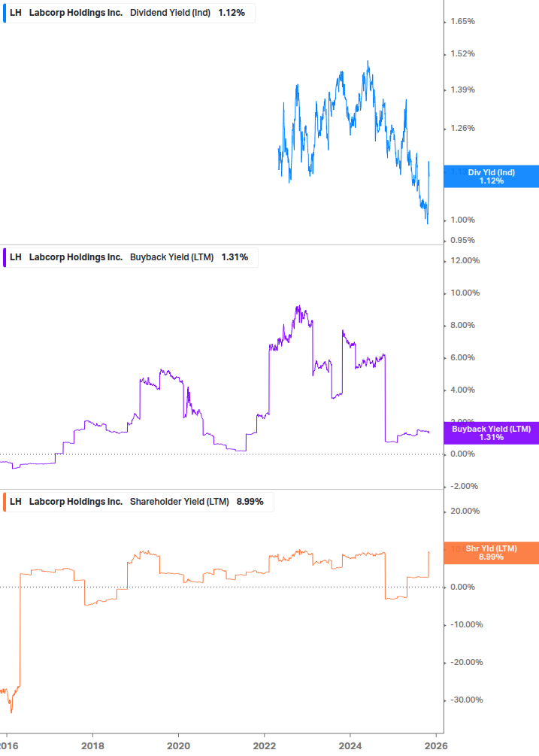
Task: Click the 1.12% value in dividend legend
Action: pyautogui.click(x=232, y=13)
